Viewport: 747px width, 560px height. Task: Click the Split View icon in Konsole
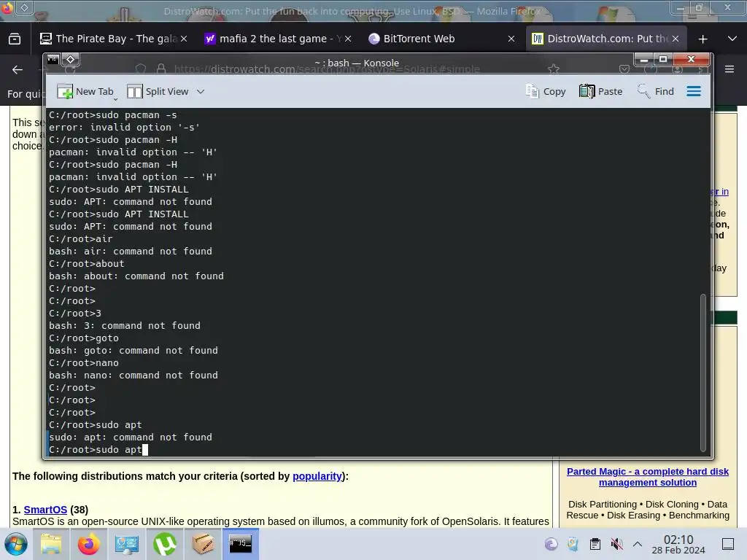pos(134,91)
